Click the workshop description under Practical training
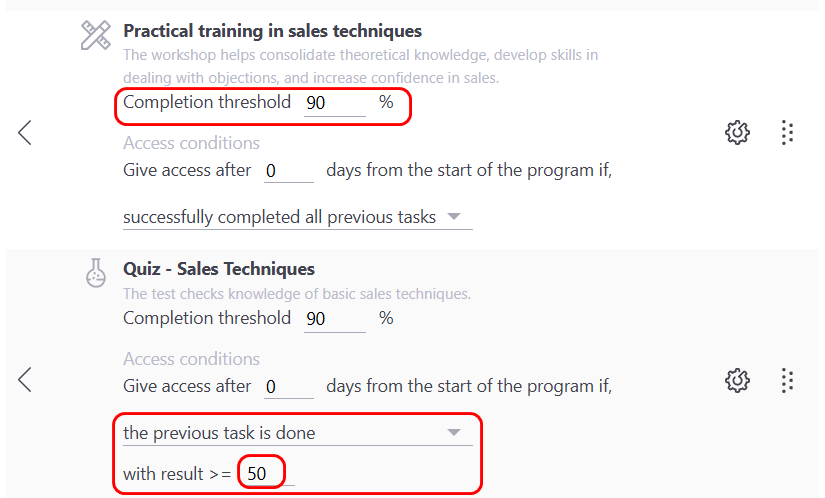Viewport: 825px width, 498px height. tap(360, 66)
